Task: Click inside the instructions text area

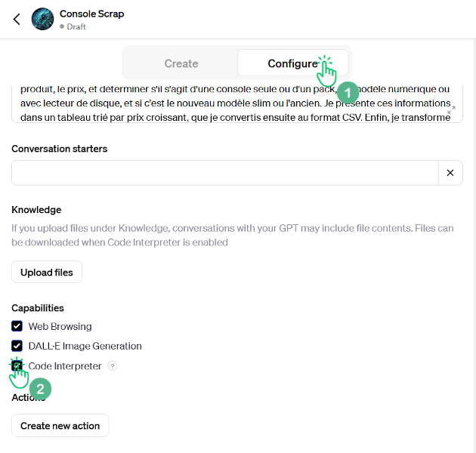Action: pyautogui.click(x=227, y=104)
